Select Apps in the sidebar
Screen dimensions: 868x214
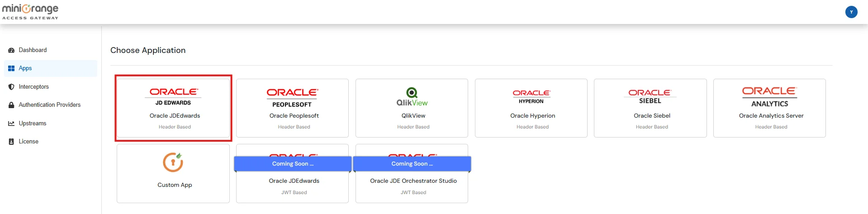point(25,68)
